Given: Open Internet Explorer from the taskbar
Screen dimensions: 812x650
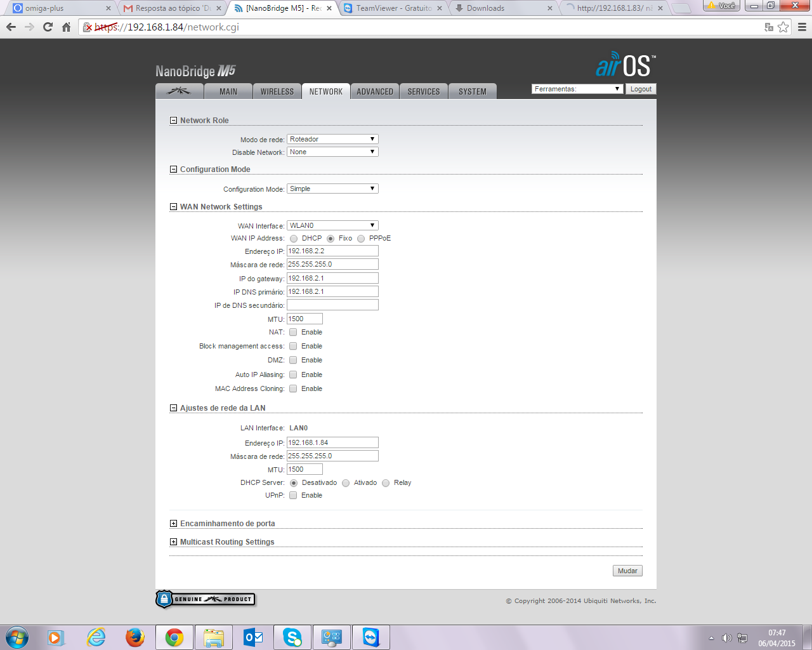Looking at the screenshot, I should pos(96,637).
